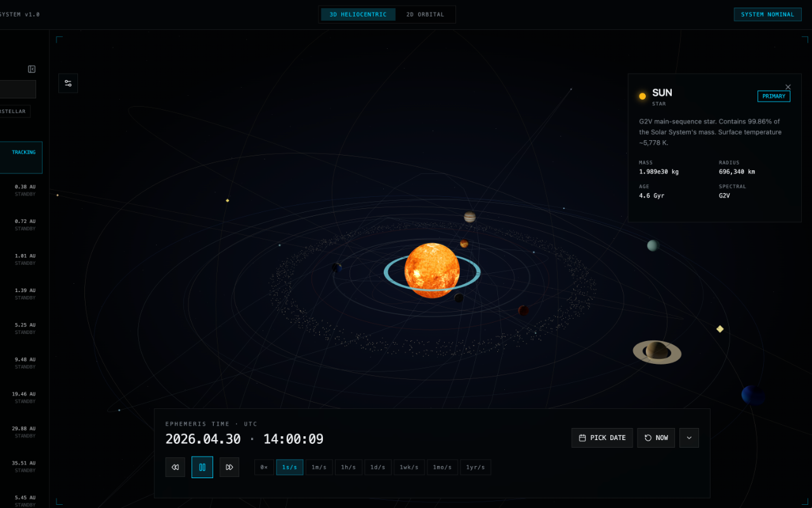Select the 1.01 AU standby row
Viewport: 812px width, 508px height.
point(21,260)
